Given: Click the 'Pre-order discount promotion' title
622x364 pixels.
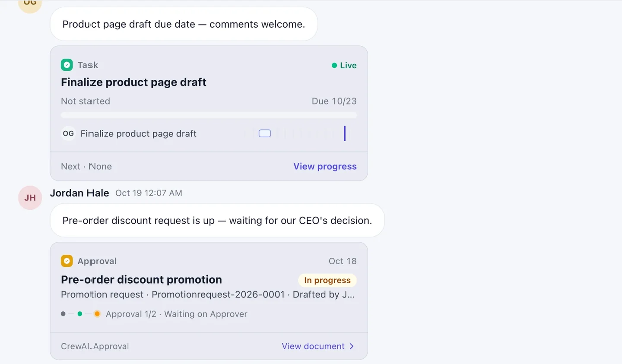Looking at the screenshot, I should point(142,280).
